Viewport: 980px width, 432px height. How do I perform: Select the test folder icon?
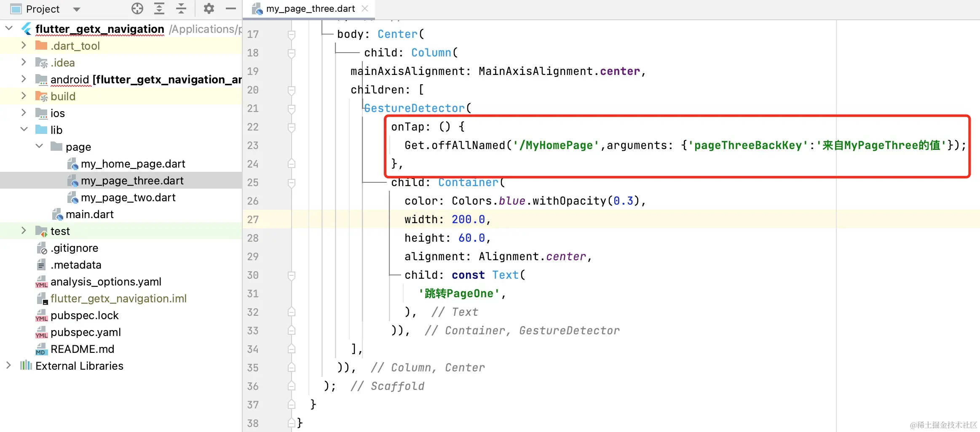tap(41, 231)
